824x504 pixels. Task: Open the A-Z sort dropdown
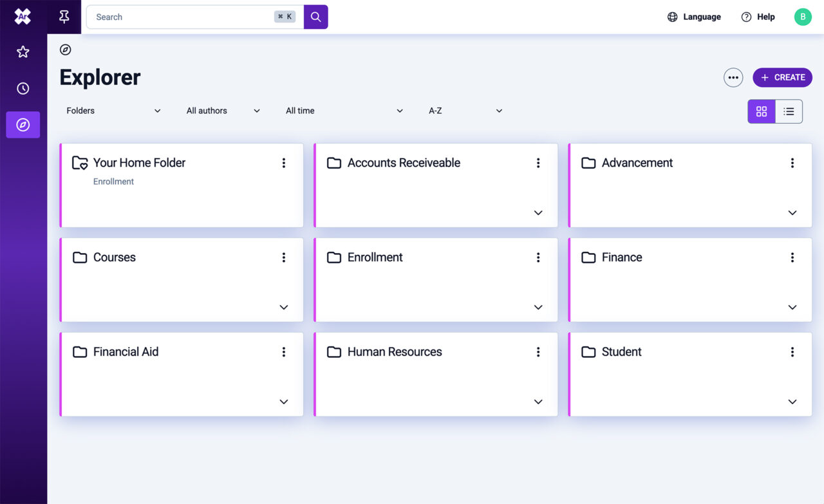[465, 111]
